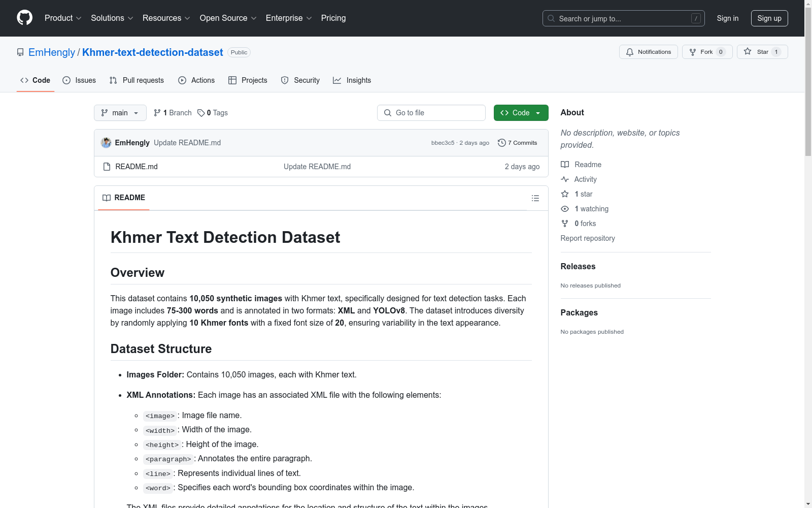Expand the Open Source menu
Screen dimensions: 812x508
click(x=228, y=18)
